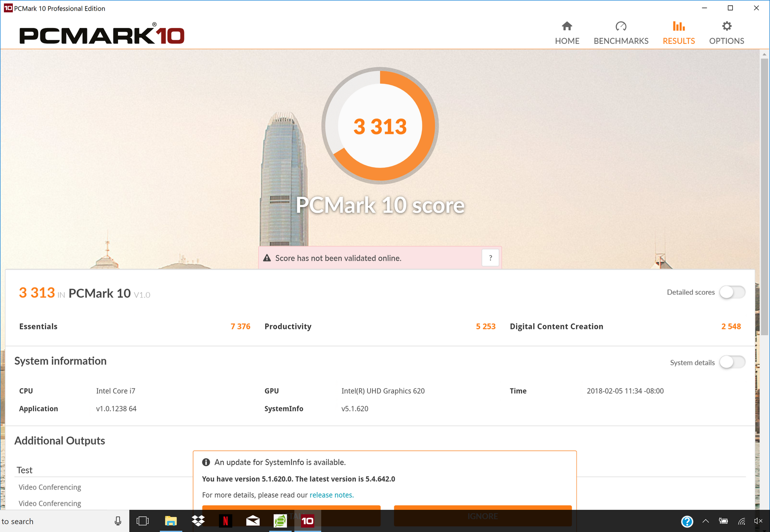The image size is (770, 532).
Task: Click the question mark help button
Action: click(490, 258)
